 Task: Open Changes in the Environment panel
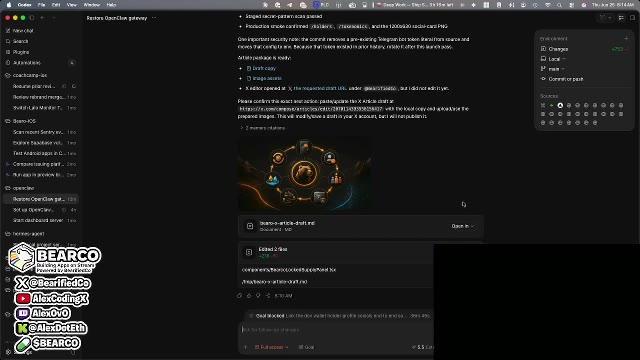tap(584, 49)
